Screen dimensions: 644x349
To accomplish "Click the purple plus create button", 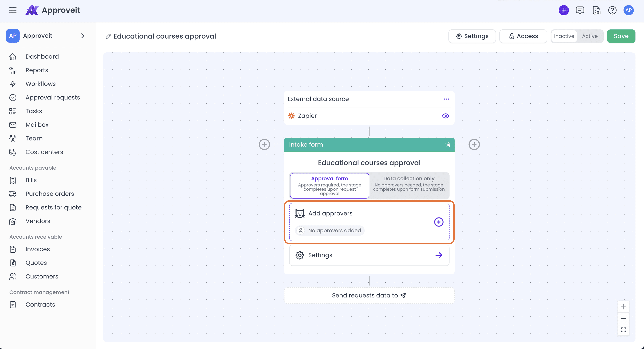I will (563, 10).
